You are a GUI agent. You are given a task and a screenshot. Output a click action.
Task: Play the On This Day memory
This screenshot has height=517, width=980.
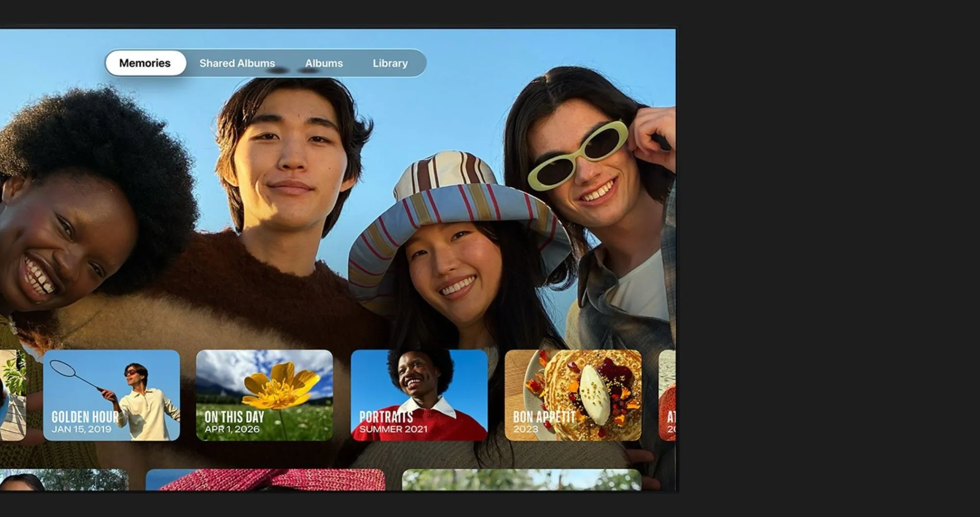(265, 395)
